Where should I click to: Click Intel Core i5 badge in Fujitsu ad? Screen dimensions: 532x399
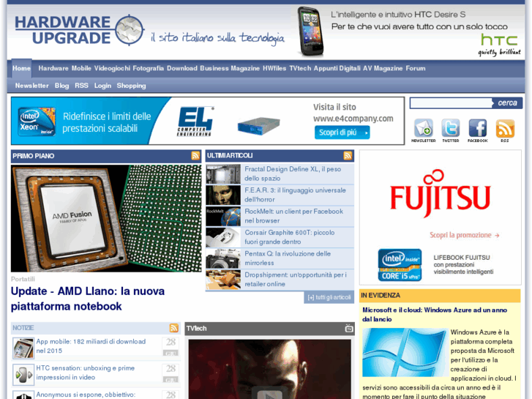click(400, 265)
